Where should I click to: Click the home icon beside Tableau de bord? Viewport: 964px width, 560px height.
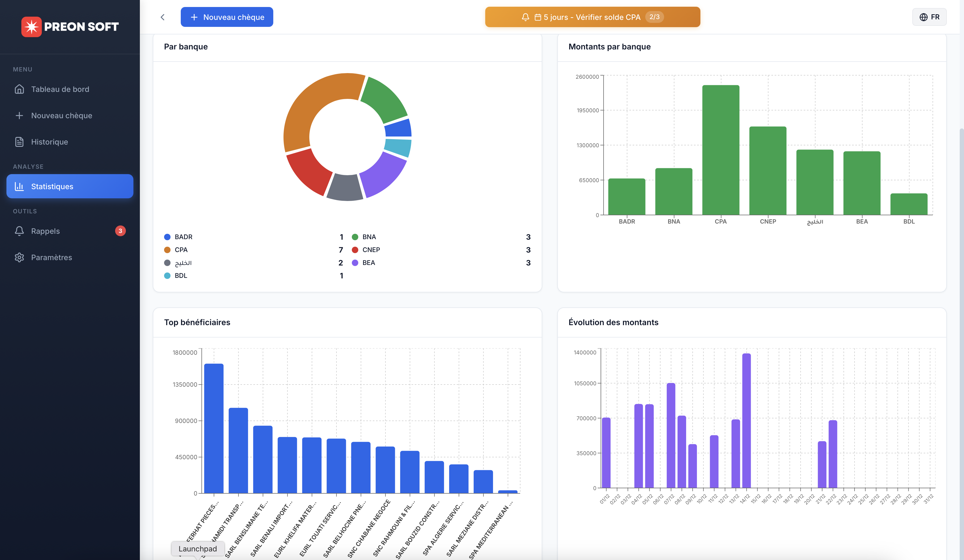click(x=20, y=89)
